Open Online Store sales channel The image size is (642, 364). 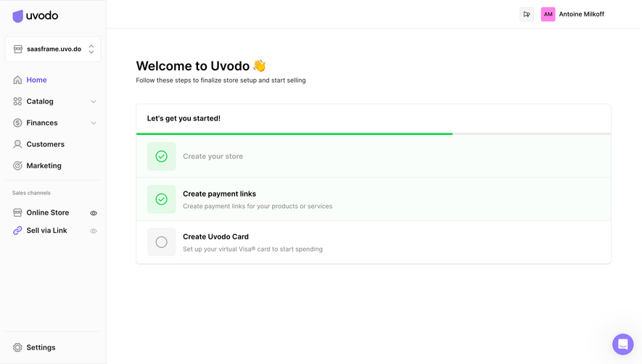(x=47, y=212)
